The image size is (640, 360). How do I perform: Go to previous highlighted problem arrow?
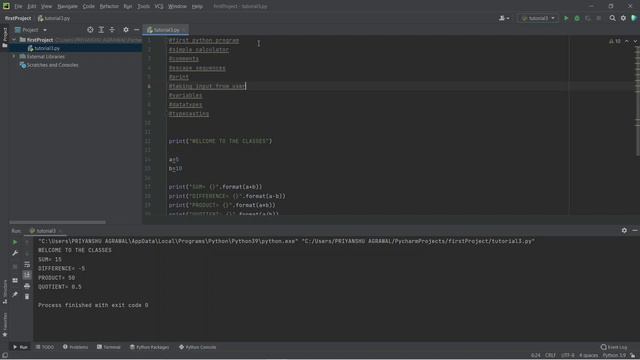tap(627, 41)
